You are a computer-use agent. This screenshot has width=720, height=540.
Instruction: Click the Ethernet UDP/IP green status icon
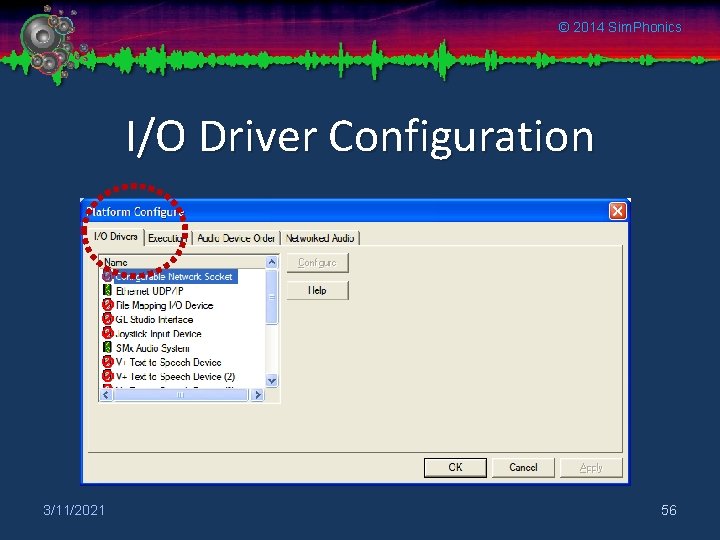[107, 290]
